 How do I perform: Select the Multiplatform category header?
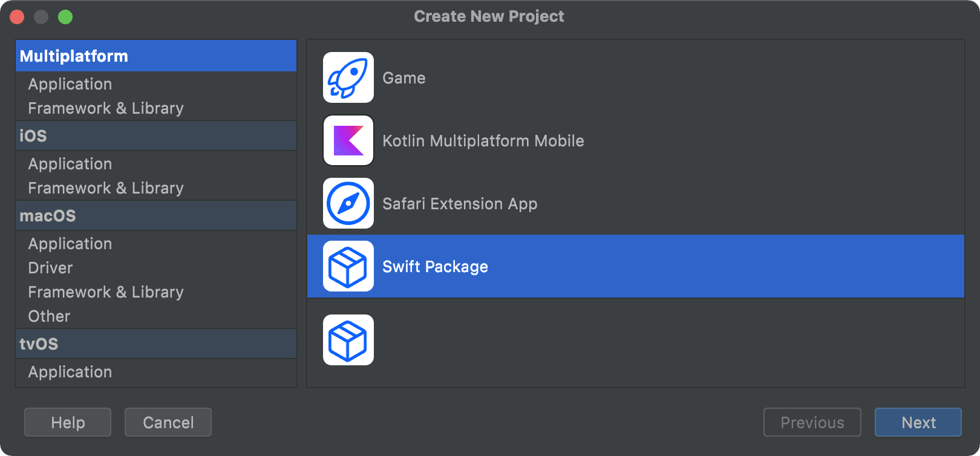point(156,56)
